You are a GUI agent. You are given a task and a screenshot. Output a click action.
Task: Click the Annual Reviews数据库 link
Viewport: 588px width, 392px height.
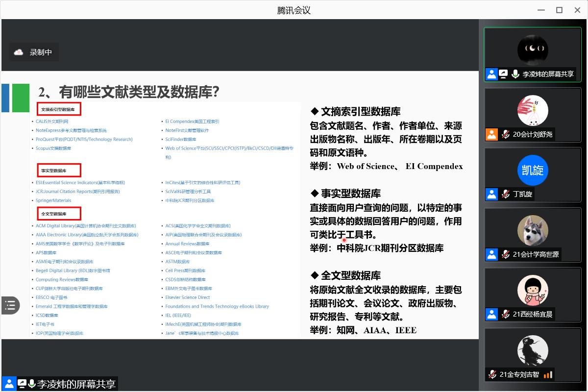coord(188,244)
